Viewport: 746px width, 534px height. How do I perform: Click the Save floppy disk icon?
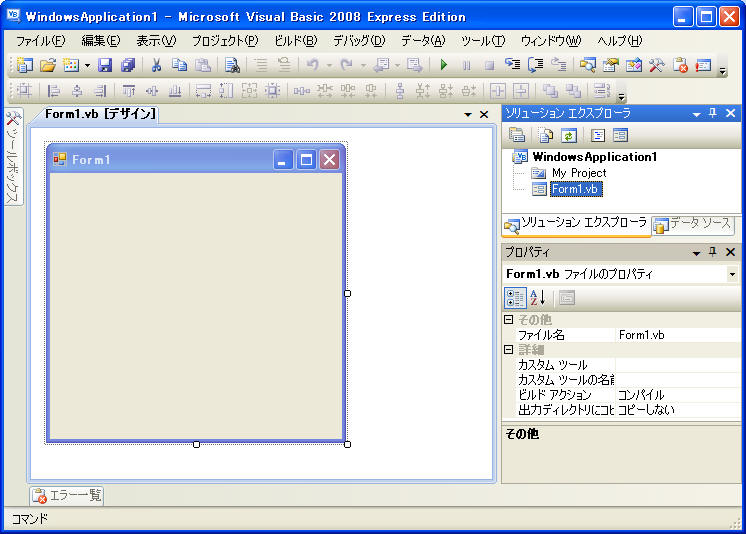[105, 65]
